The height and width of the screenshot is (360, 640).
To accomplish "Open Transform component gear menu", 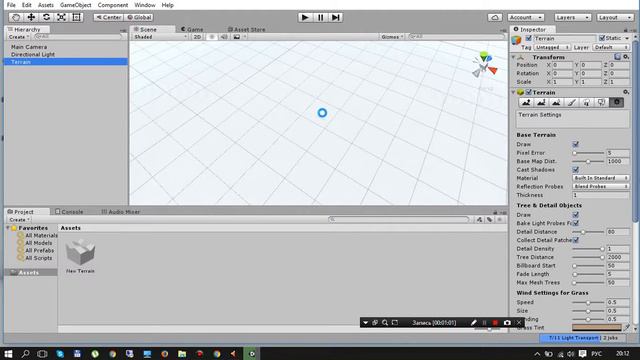I will coord(626,57).
